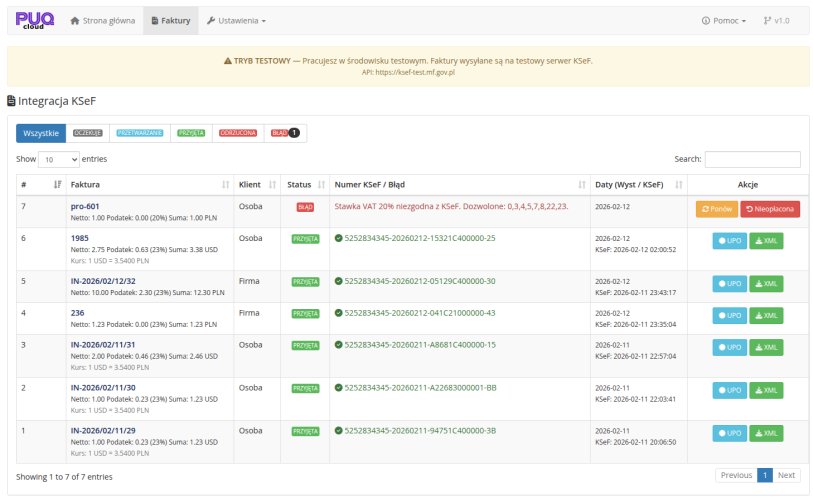Click the Integracja KSeF document icon
The width and height of the screenshot is (813, 502).
[11, 101]
